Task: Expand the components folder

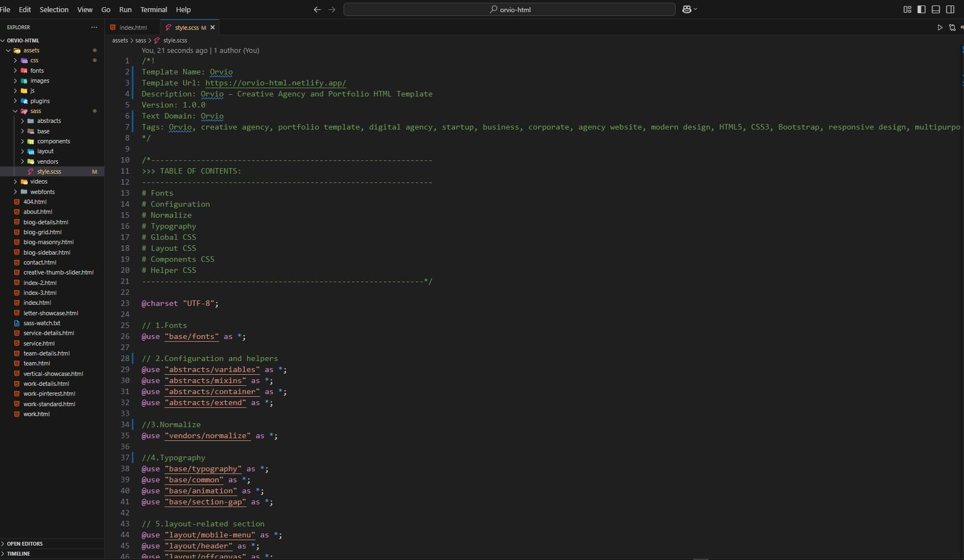Action: tap(52, 141)
